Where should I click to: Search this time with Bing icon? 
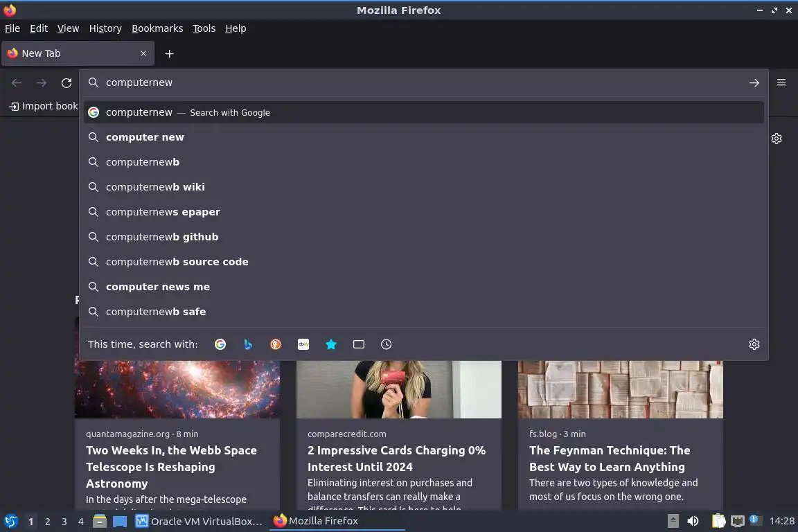[248, 344]
